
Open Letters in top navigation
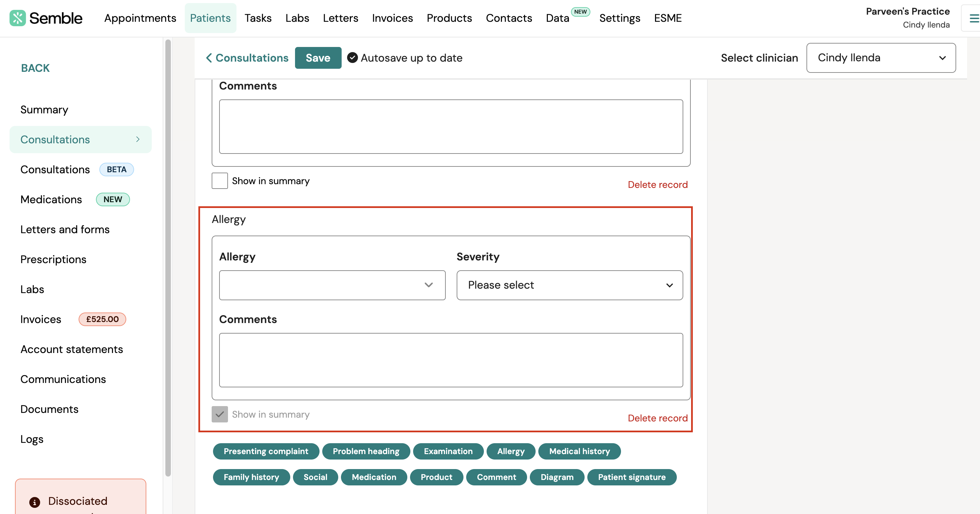point(341,18)
